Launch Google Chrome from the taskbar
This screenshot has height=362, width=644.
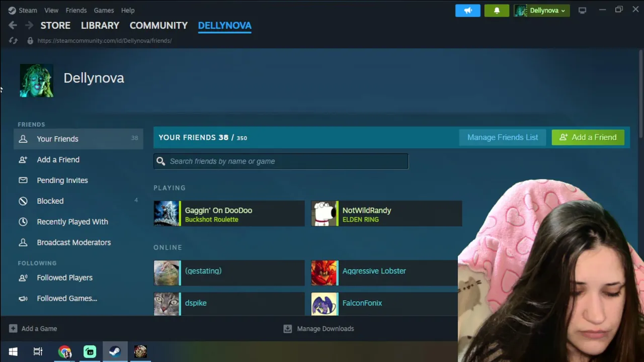click(x=64, y=351)
